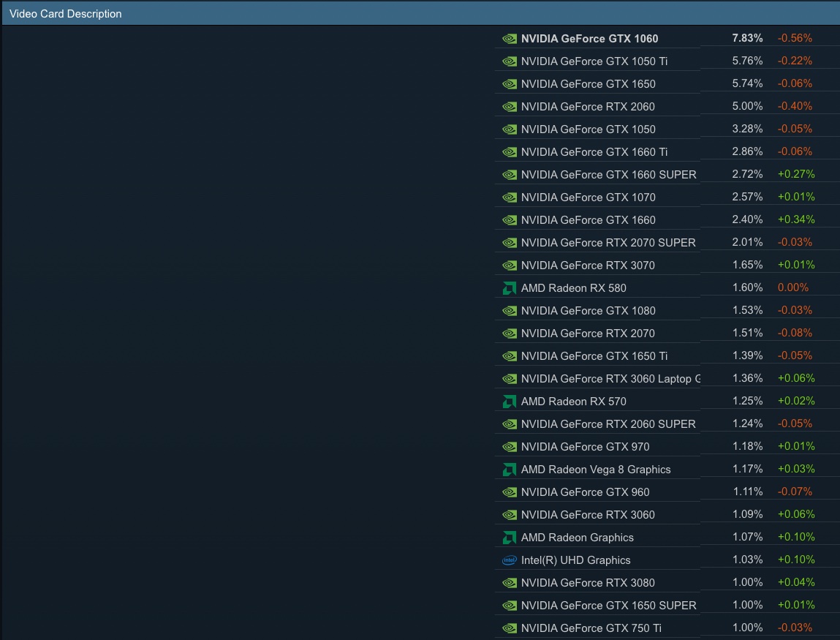Expand the AMD Radeon RX 580 row

click(x=573, y=288)
